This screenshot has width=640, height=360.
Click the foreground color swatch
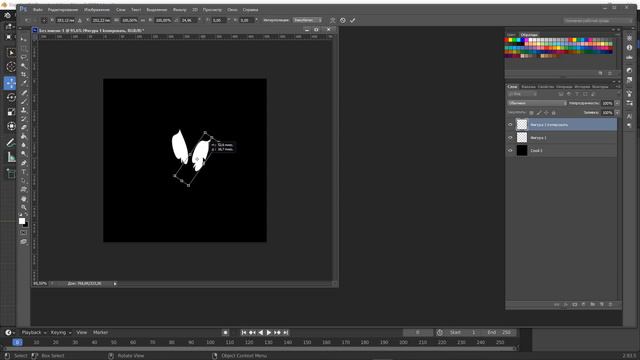(x=22, y=221)
